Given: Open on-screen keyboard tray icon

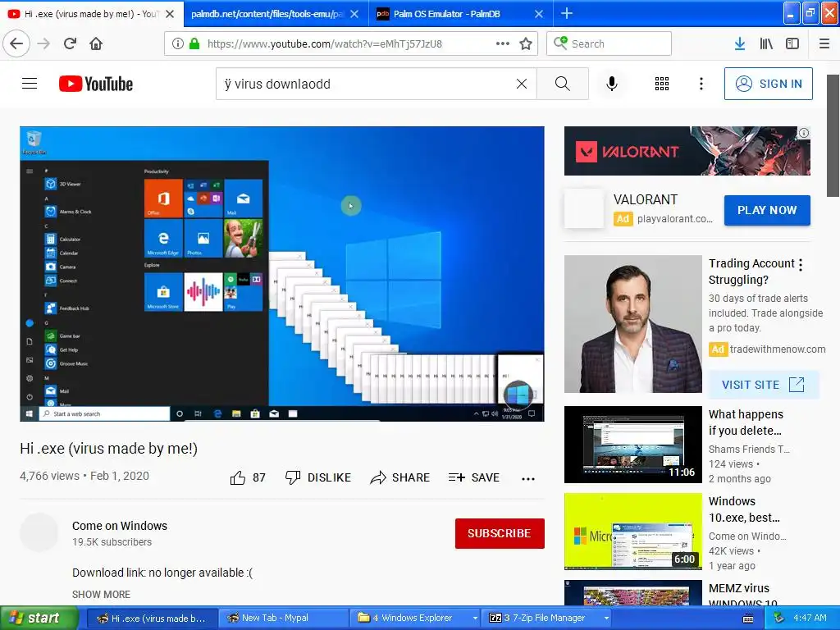Looking at the screenshot, I should 748,619.
